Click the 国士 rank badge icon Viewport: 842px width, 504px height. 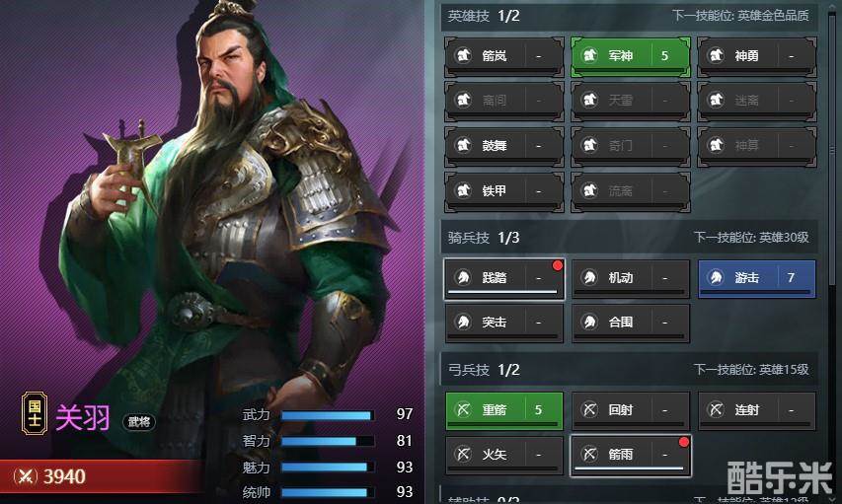tap(35, 413)
